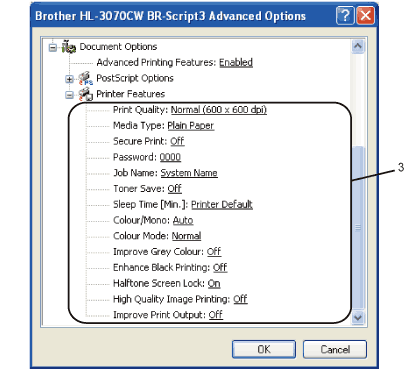The width and height of the screenshot is (411, 369).
Task: Click the vertical scrollbar thumb
Action: pyautogui.click(x=358, y=228)
